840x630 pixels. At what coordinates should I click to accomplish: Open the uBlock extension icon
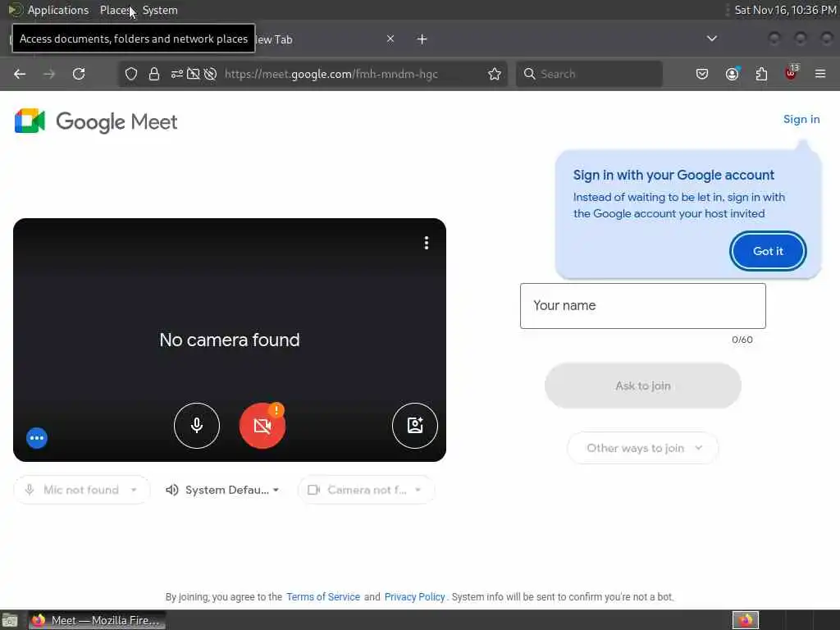pos(791,73)
